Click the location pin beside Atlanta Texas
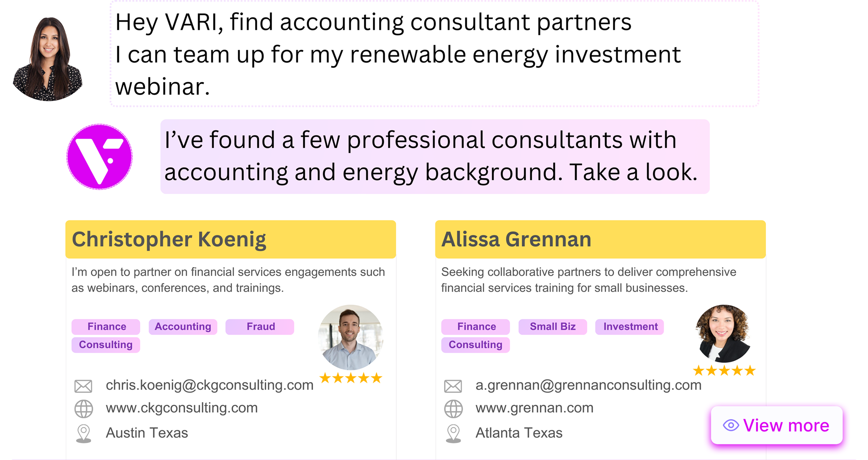 point(453,434)
